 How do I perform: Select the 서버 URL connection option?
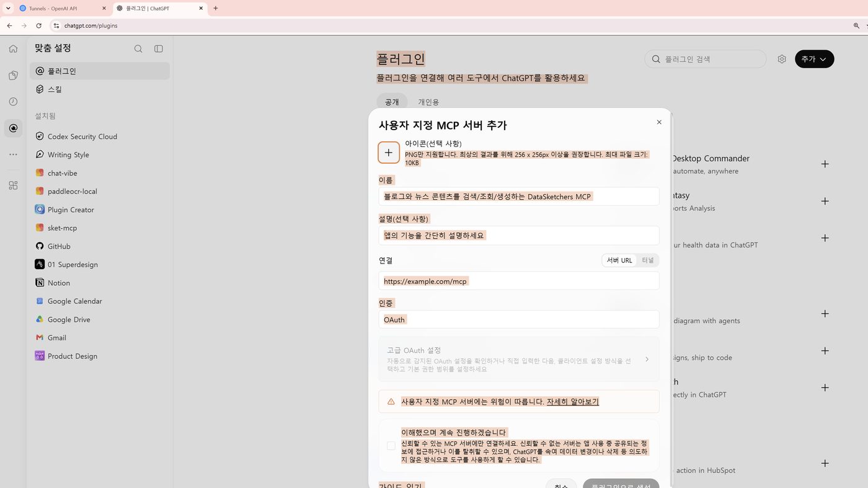(619, 260)
